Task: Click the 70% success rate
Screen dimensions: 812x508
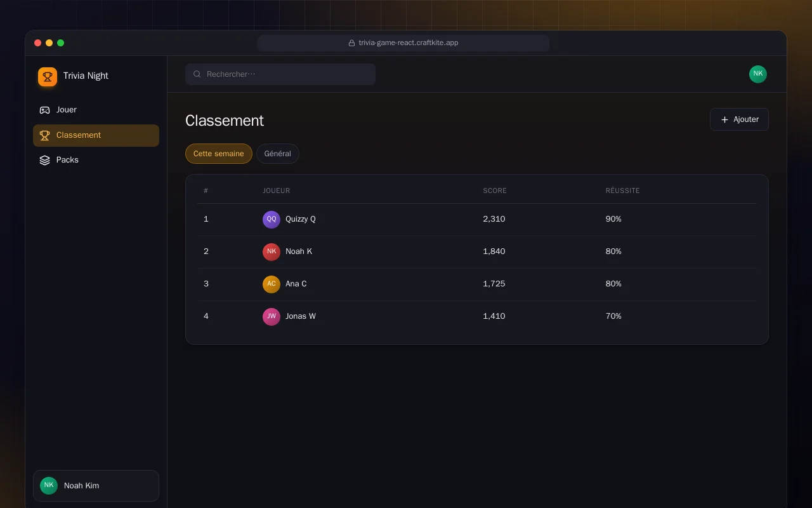Action: pyautogui.click(x=613, y=316)
